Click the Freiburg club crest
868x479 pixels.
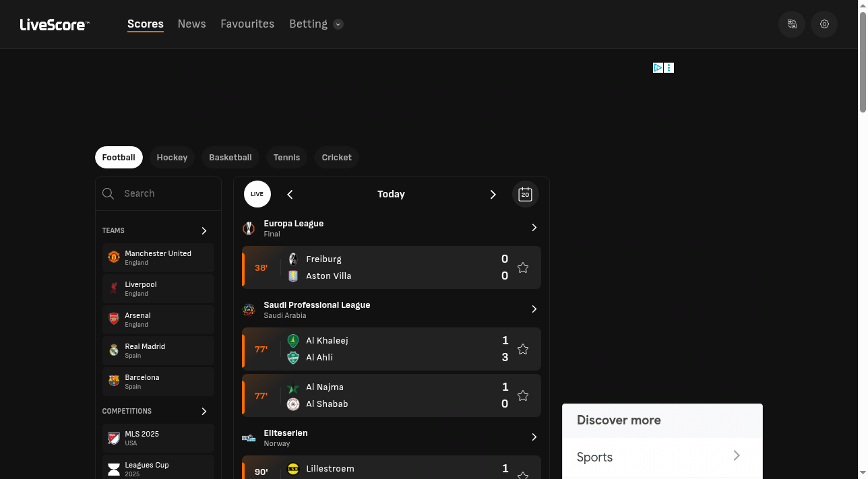coord(293,259)
